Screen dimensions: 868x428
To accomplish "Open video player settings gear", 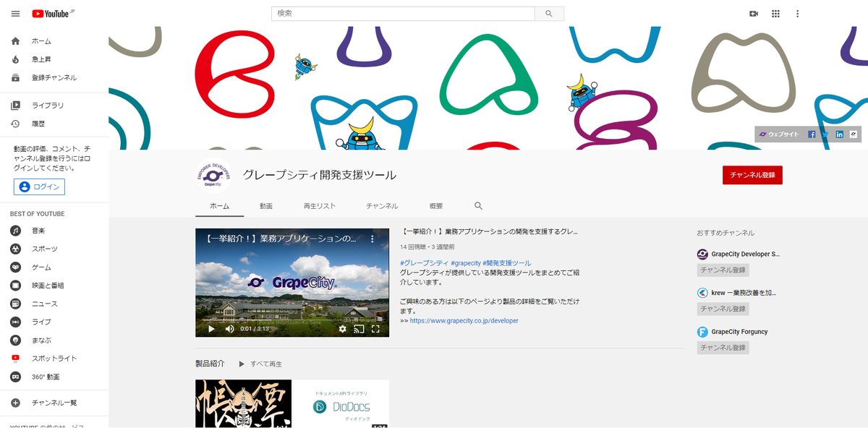I will point(343,328).
